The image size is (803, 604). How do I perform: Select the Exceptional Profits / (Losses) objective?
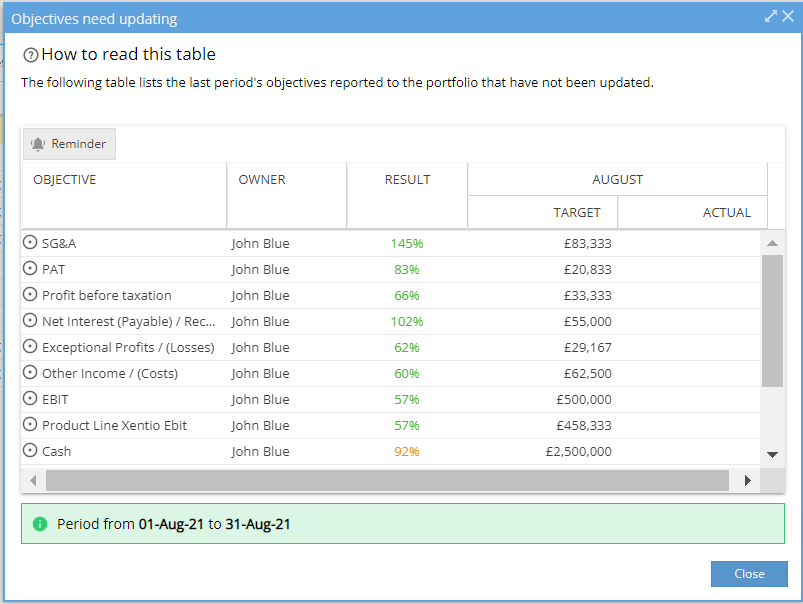pyautogui.click(x=128, y=348)
